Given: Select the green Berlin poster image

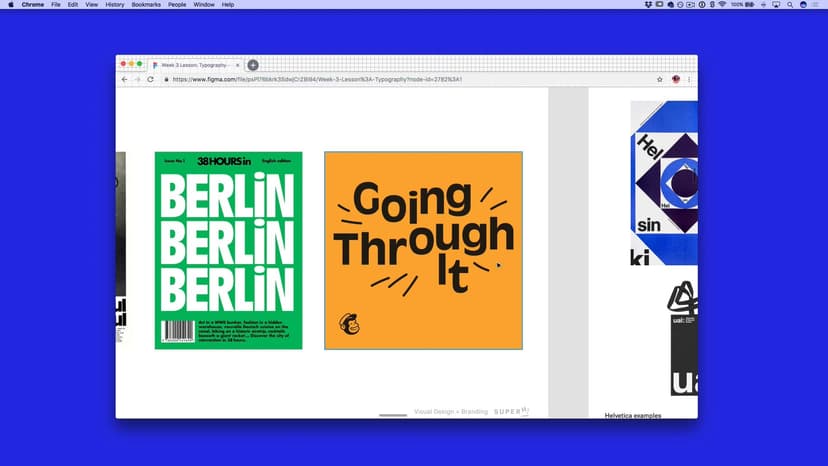Looking at the screenshot, I should pyautogui.click(x=229, y=250).
